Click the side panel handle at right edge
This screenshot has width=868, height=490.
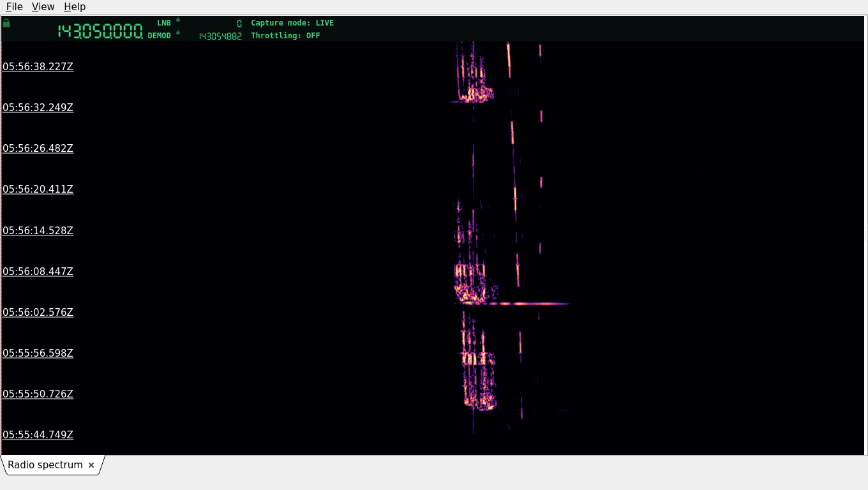click(x=865, y=235)
